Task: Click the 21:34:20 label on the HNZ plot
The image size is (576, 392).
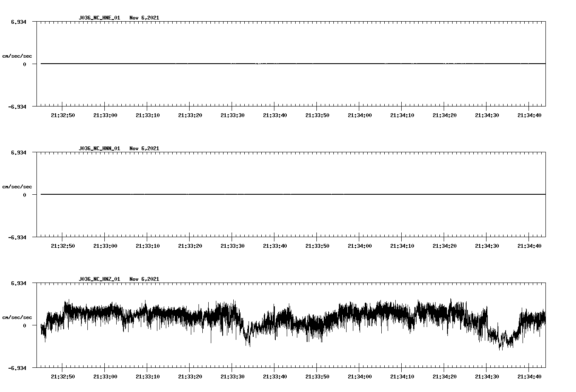Action: tap(445, 377)
